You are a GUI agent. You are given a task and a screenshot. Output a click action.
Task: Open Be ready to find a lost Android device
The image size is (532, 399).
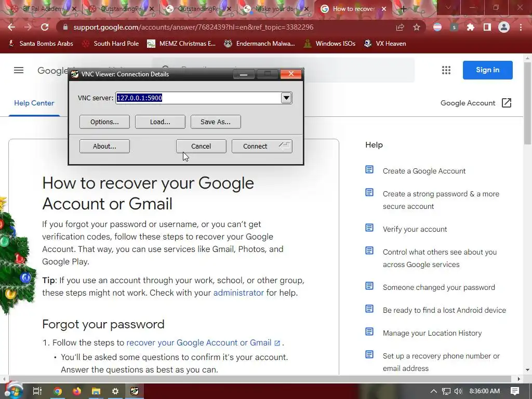(x=445, y=310)
